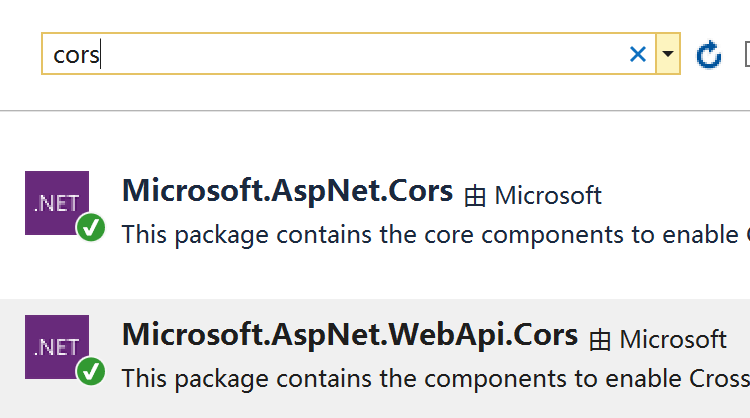Click the 由 character beside Microsoft.AspNet.WebApi.Cors

point(600,340)
